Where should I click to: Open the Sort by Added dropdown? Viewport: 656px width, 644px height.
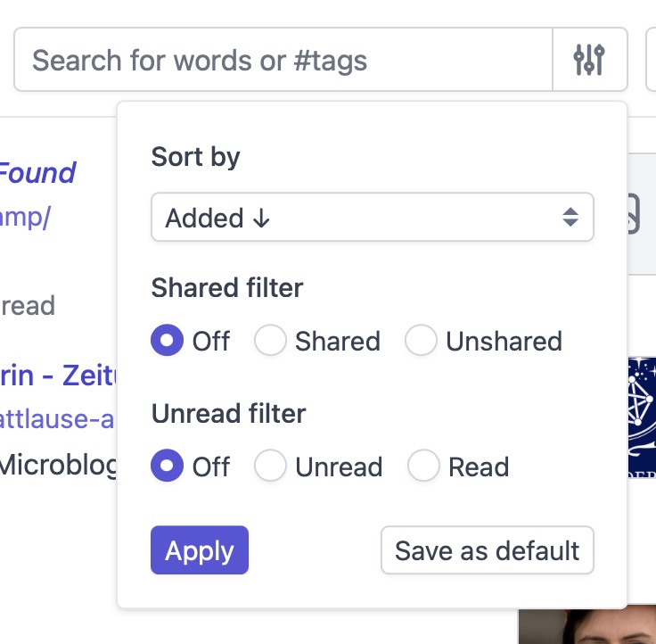pos(357,218)
